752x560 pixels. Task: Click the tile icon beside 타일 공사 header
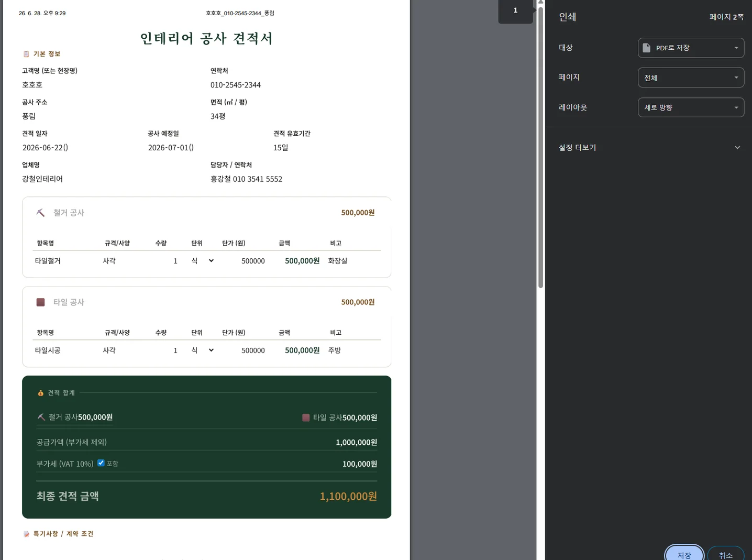tap(40, 302)
